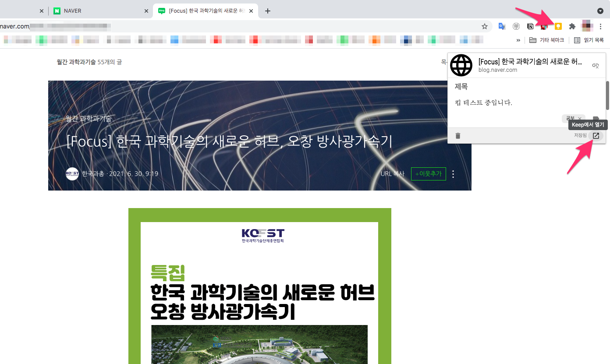The image size is (610, 364).
Task: Click the round gray extension icon next to Translate
Action: 516,26
